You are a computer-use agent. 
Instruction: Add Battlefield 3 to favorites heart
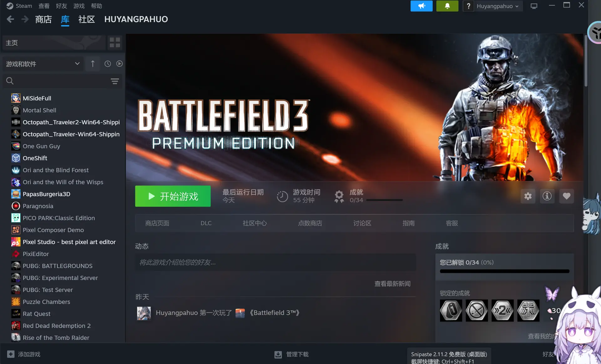pos(567,196)
